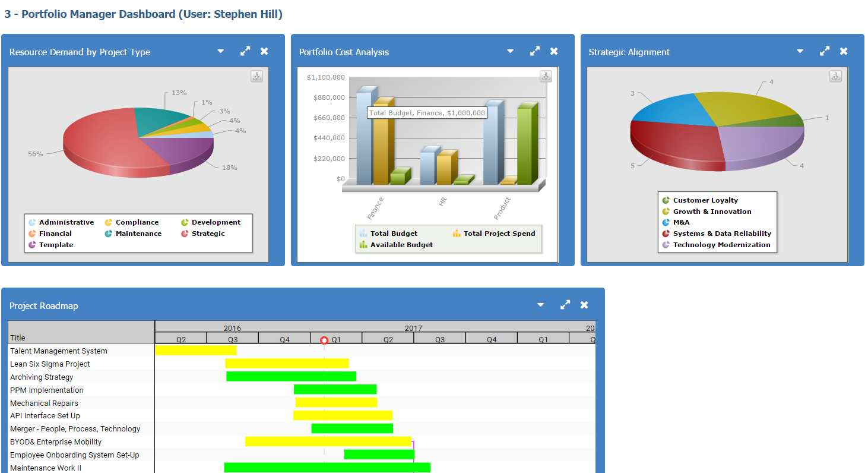Expand the Project Roadmap widget to fullscreen
Screen dimensions: 868x473
point(565,305)
